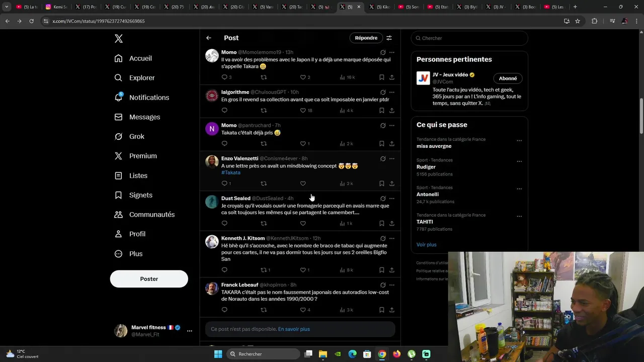Image resolution: width=644 pixels, height=362 pixels.
Task: Open Firefox from taskbar
Action: point(397,354)
